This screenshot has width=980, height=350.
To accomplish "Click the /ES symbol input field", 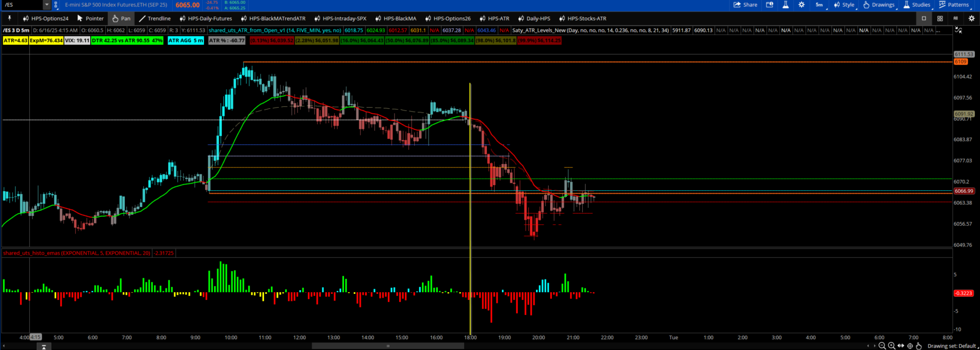I will (23, 5).
